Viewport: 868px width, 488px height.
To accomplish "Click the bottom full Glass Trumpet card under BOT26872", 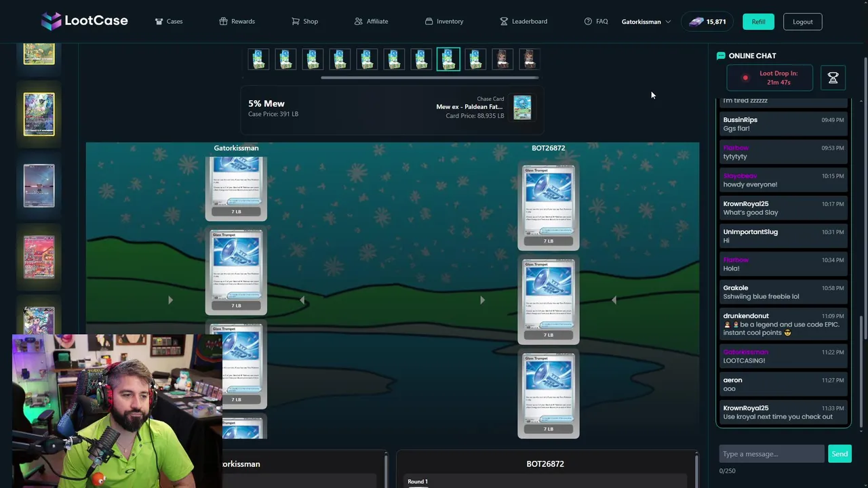I will click(x=549, y=394).
